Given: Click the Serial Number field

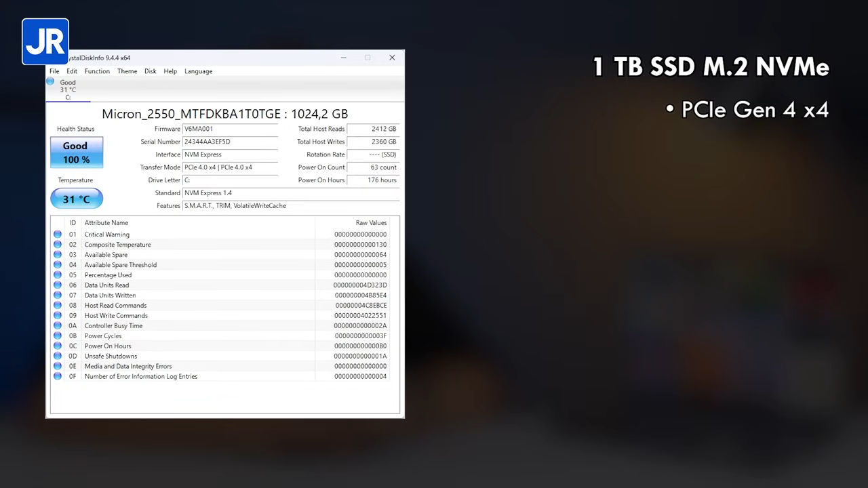Looking at the screenshot, I should coord(231,142).
